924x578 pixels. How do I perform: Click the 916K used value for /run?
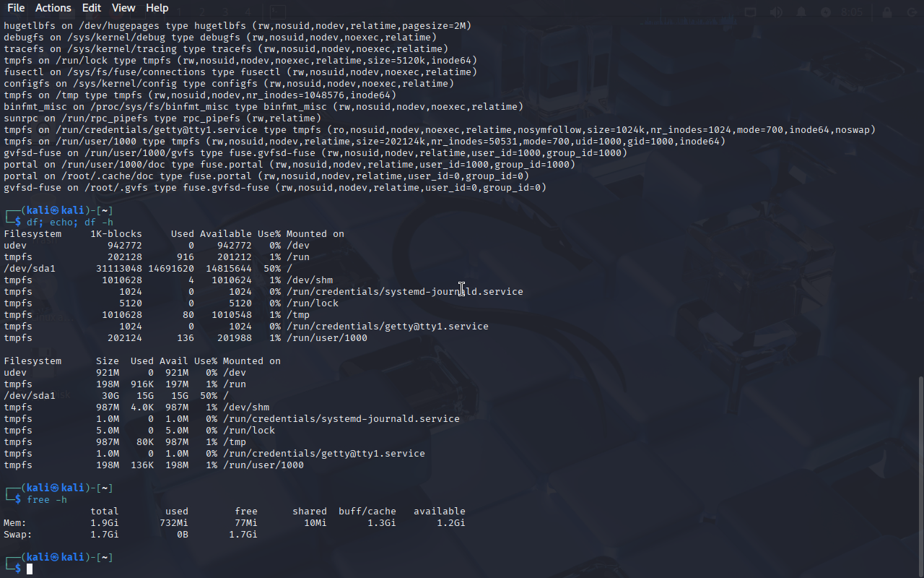tap(142, 384)
